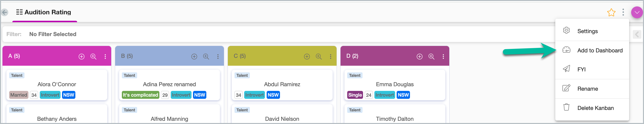The height and width of the screenshot is (124, 644).
Task: Open the Alora O'Connor talent card
Action: (57, 84)
